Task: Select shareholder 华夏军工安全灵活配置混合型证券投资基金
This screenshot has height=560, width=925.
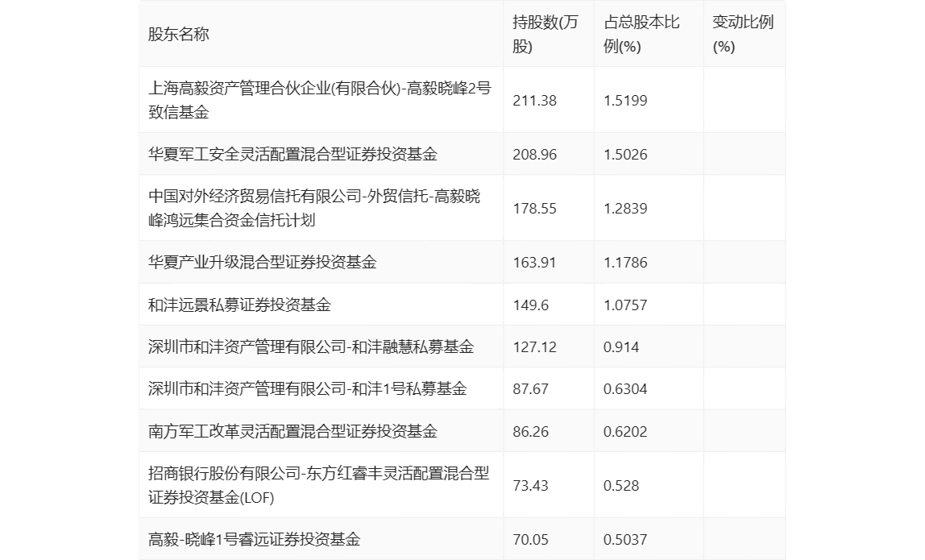Action: pyautogui.click(x=292, y=154)
